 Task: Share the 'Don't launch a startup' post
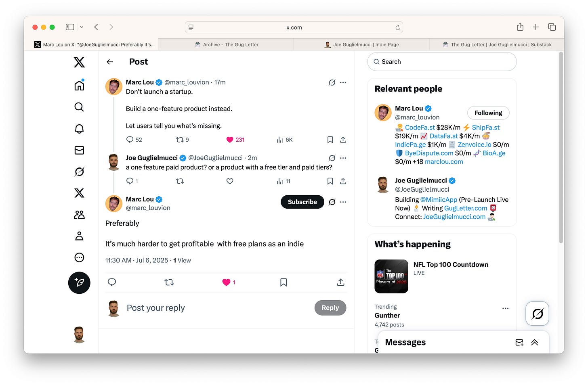click(x=343, y=140)
